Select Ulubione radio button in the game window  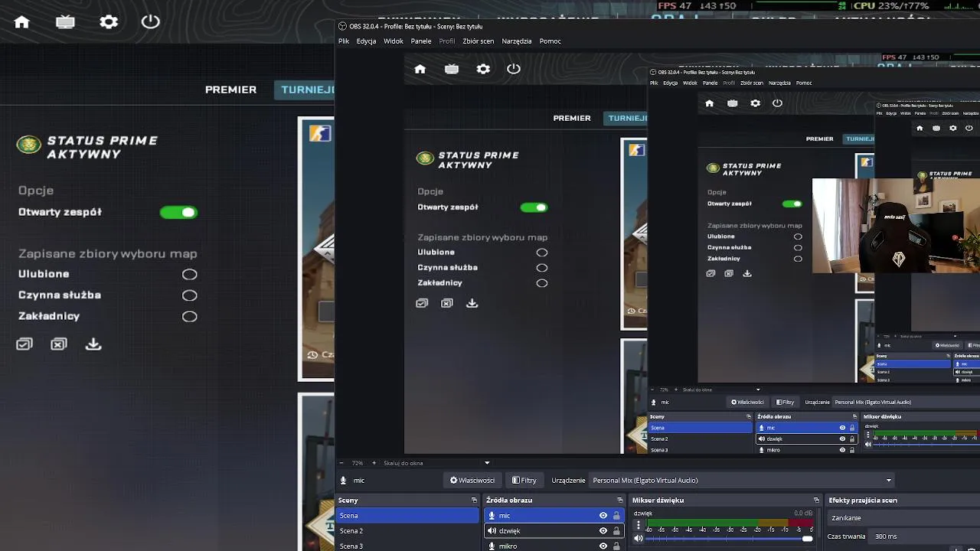click(x=189, y=275)
